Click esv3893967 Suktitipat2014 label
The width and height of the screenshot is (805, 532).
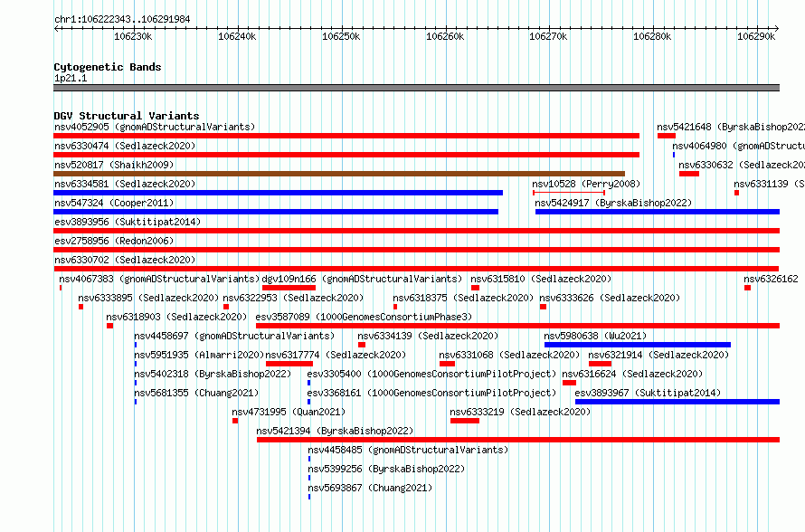click(x=648, y=393)
